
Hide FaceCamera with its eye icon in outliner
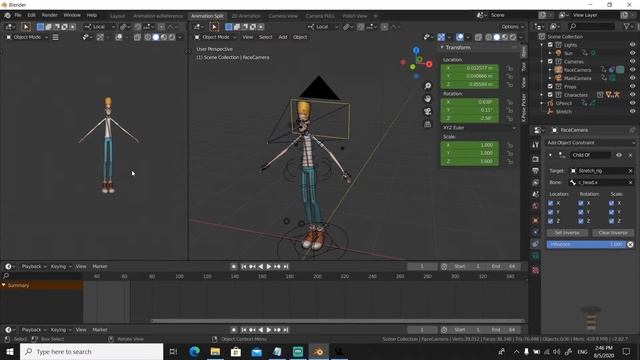(x=632, y=70)
